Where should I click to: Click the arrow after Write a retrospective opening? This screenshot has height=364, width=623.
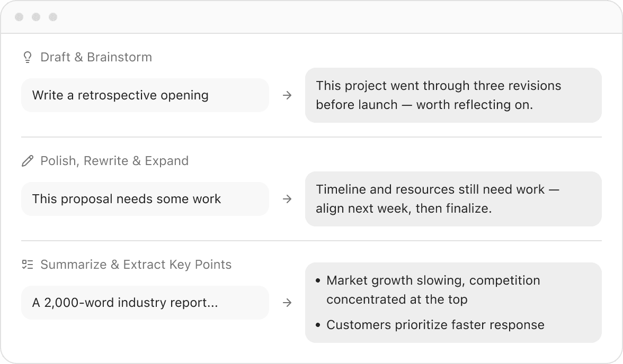point(287,95)
